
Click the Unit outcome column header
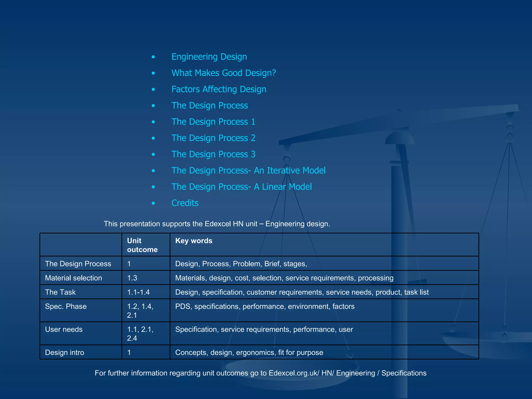[x=142, y=245]
